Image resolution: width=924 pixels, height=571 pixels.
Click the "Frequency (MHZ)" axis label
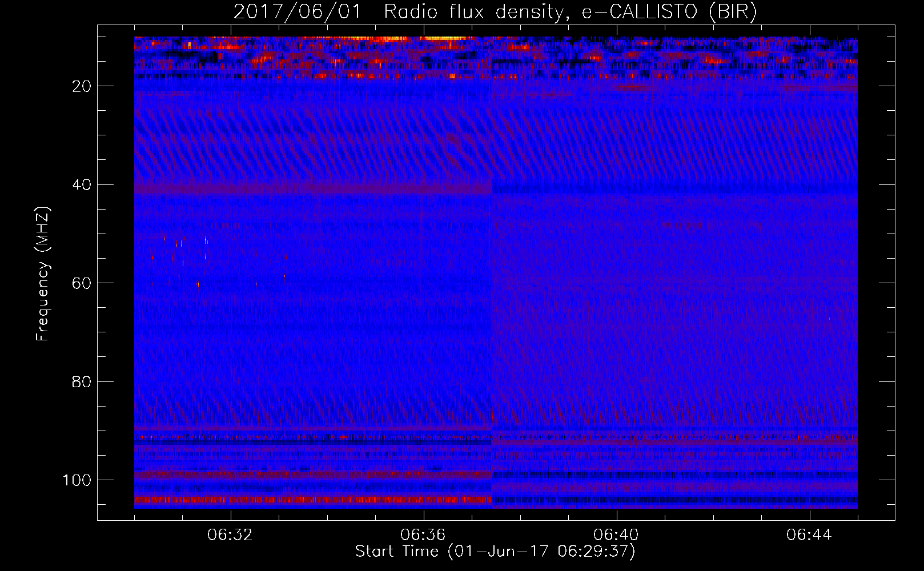pyautogui.click(x=43, y=274)
